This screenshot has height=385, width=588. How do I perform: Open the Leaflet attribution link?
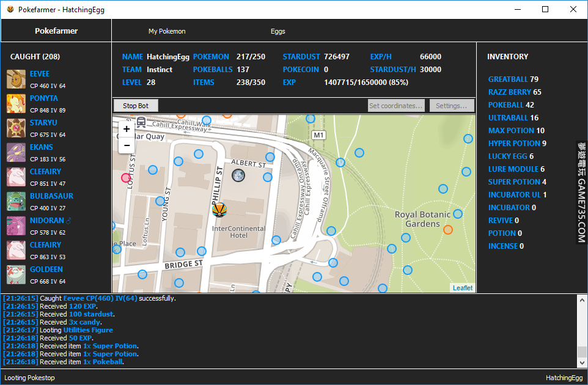(x=462, y=288)
